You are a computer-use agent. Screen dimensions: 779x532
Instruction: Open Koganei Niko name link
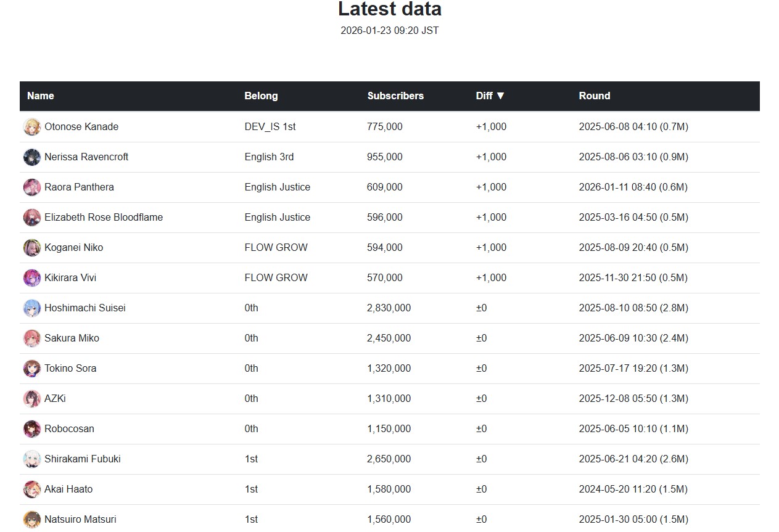[x=74, y=248]
